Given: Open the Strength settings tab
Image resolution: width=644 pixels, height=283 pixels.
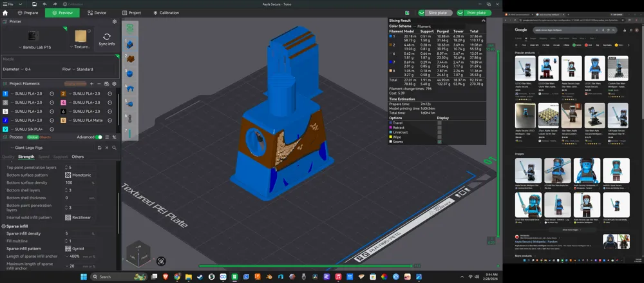Looking at the screenshot, I should point(26,157).
